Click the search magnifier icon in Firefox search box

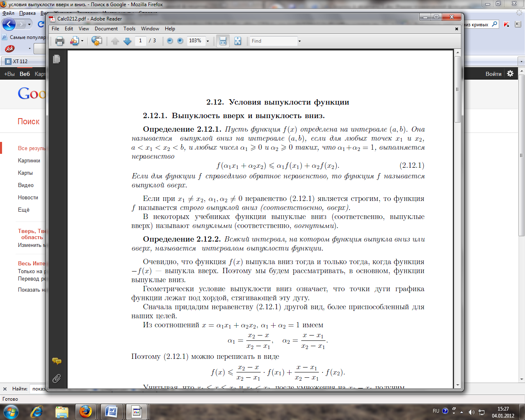(x=495, y=24)
